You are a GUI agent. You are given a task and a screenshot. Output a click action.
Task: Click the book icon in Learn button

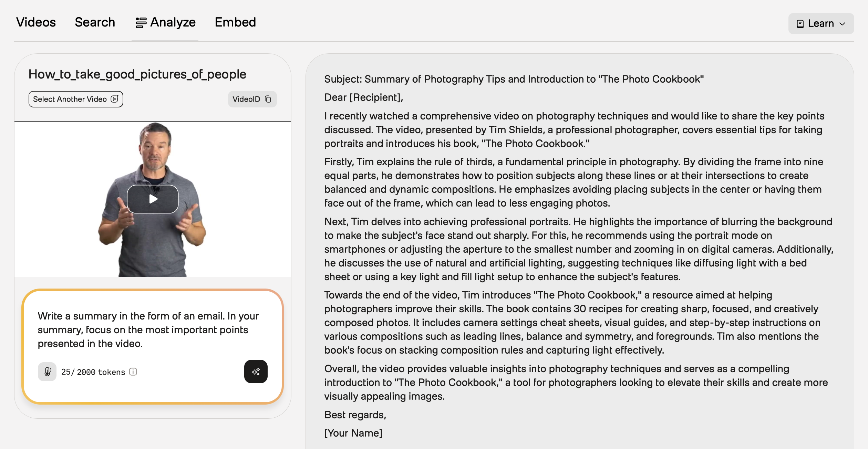800,24
